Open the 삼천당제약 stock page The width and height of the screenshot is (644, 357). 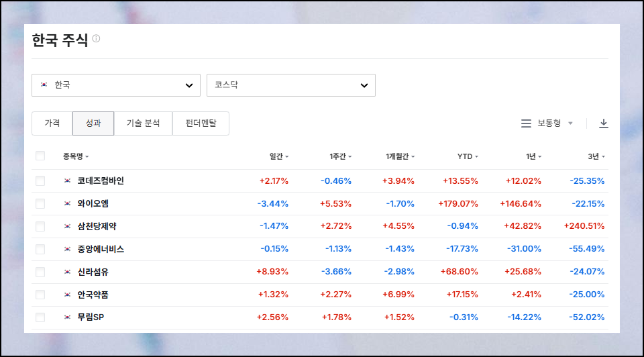click(97, 226)
